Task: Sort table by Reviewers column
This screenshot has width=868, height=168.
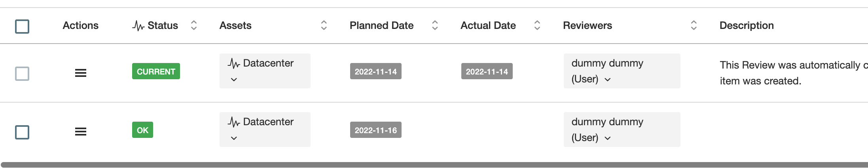Action: (694, 25)
